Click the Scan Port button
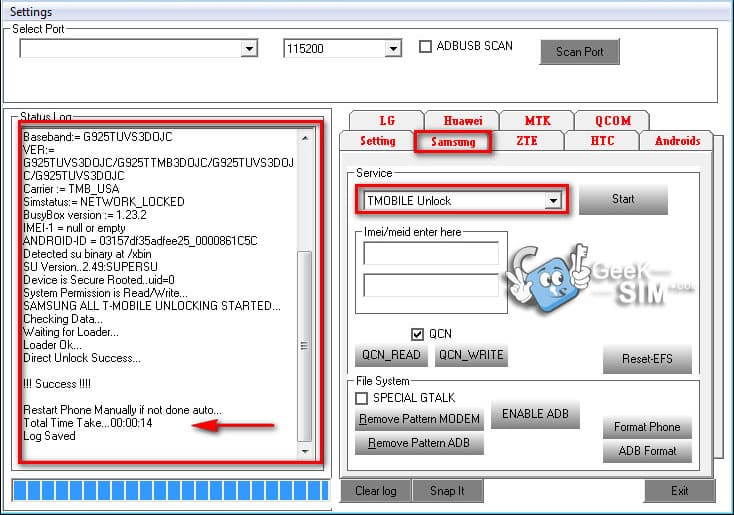734x515 pixels. pos(580,52)
